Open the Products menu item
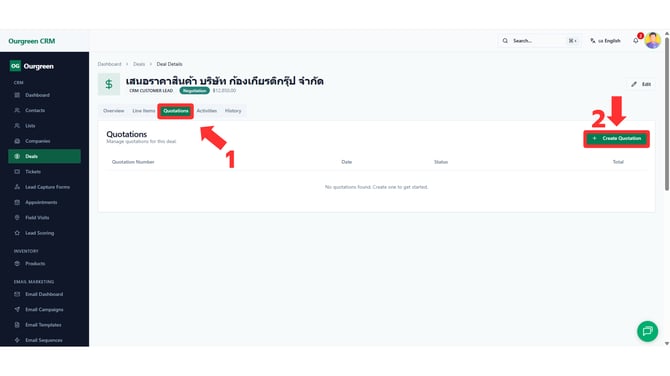Viewport: 670px width, 376px height. tap(44, 264)
